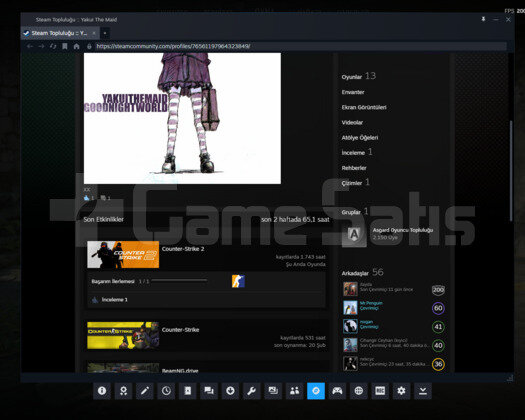Open the Çizimler 1 link
This screenshot has width=525, height=420.
[x=356, y=183]
